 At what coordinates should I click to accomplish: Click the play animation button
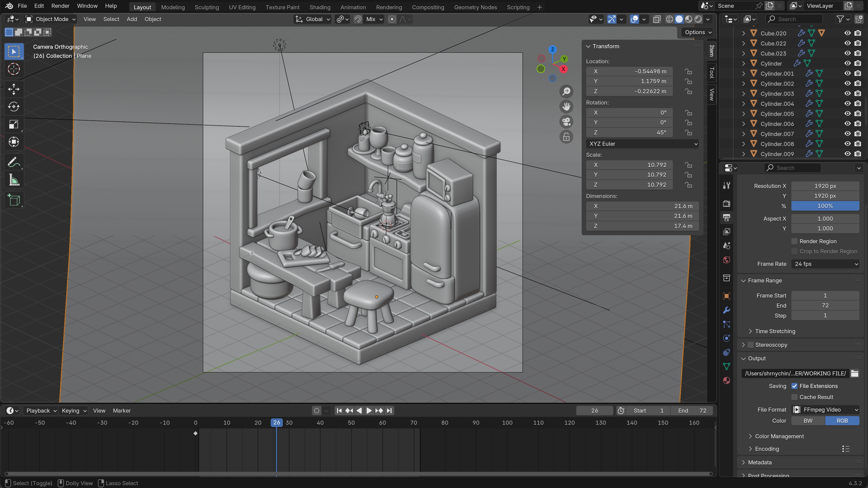click(x=369, y=411)
